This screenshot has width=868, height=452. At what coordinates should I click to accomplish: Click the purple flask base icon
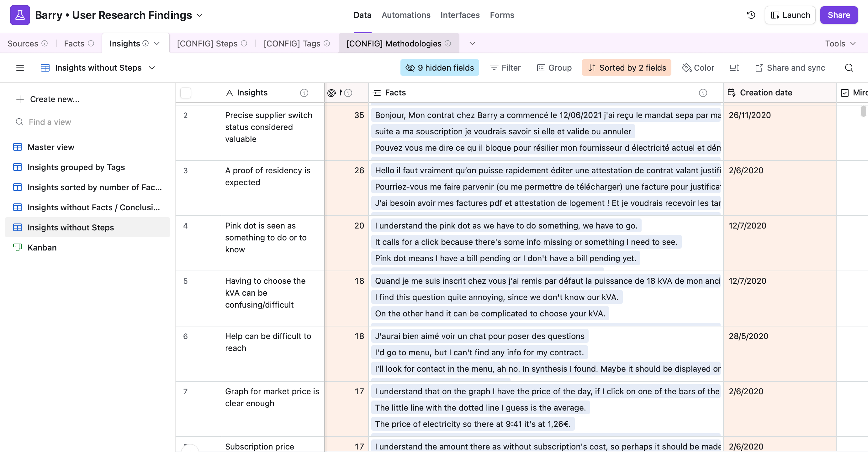[20, 15]
